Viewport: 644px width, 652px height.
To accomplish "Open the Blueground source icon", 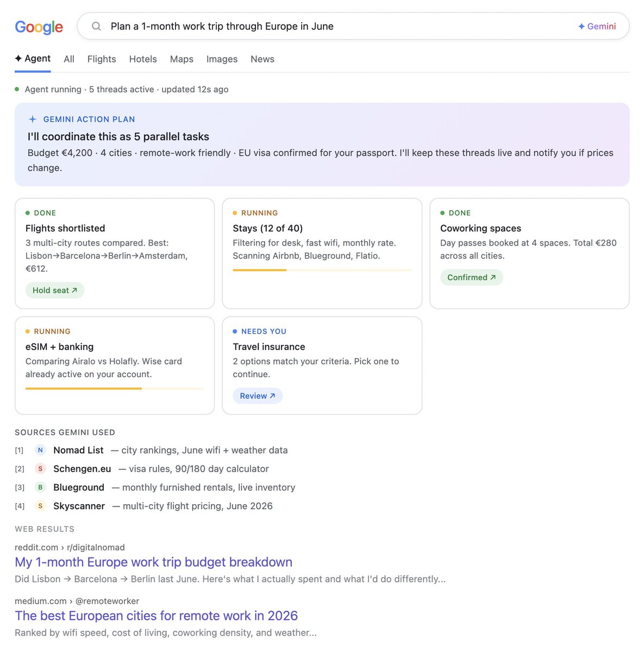I will (40, 487).
